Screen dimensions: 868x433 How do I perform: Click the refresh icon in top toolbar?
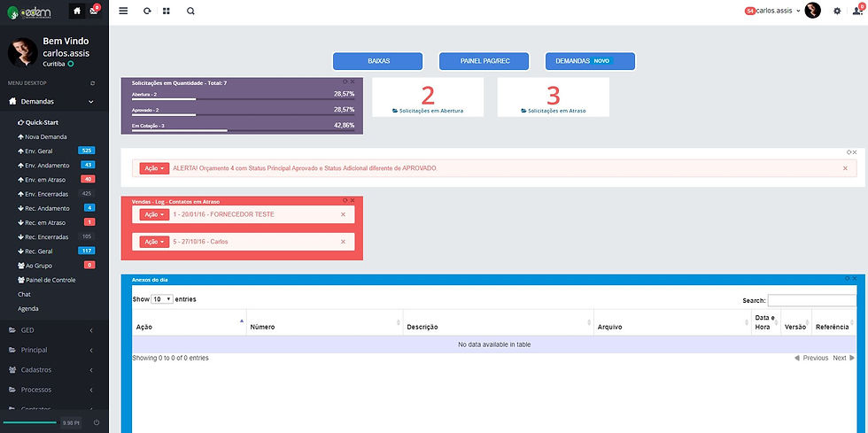click(147, 11)
